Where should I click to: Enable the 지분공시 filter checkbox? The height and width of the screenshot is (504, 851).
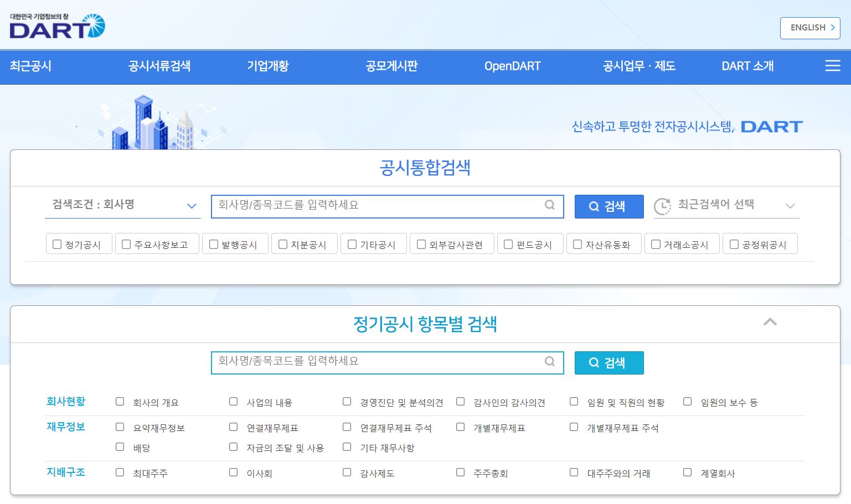283,245
